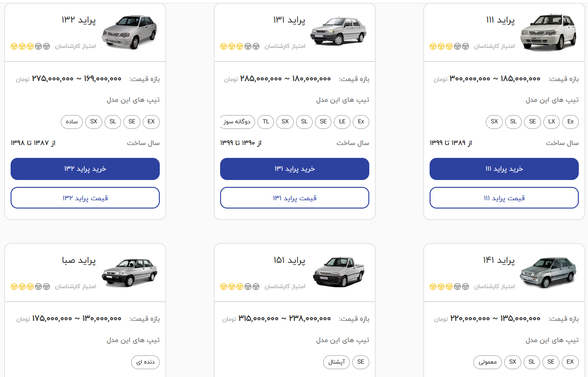Click the خرید پراید ۱۳۲ purchase button
Screen dimensions: 588x377
85,169
